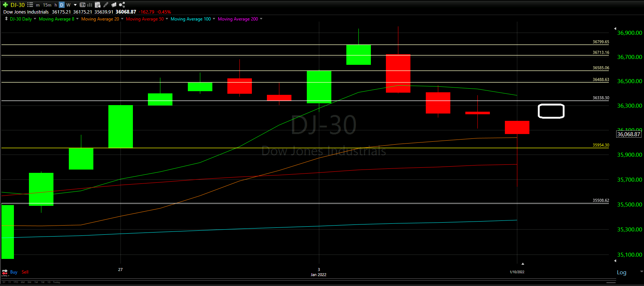Select the 1Y range
Screen dimensions: 644x286
[10, 282]
